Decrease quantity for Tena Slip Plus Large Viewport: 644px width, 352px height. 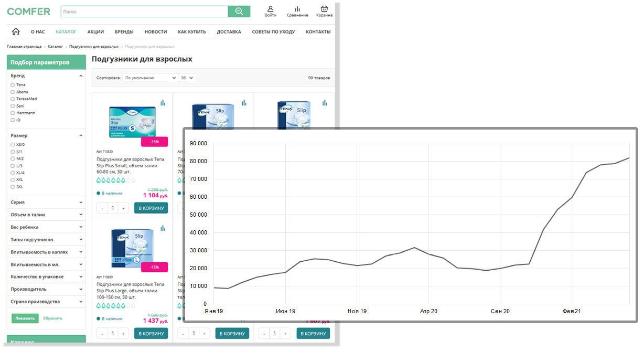tap(102, 334)
